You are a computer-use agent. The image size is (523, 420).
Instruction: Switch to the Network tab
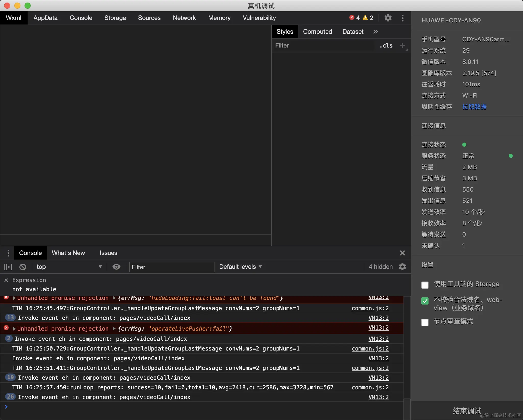coord(184,18)
